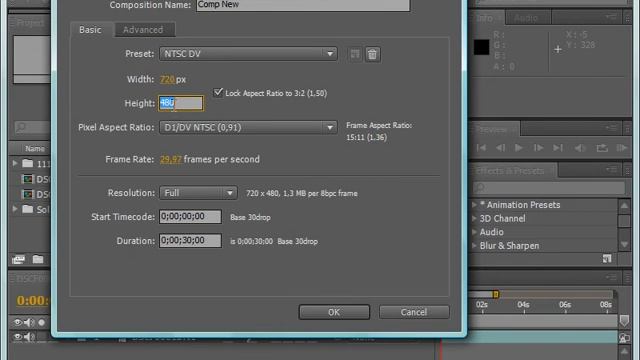Click the Composition Name field
The image size is (640, 360).
tap(303, 5)
